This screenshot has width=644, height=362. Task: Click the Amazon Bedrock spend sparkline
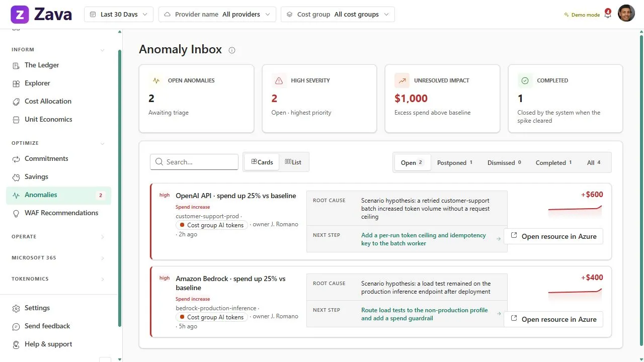coord(575,294)
